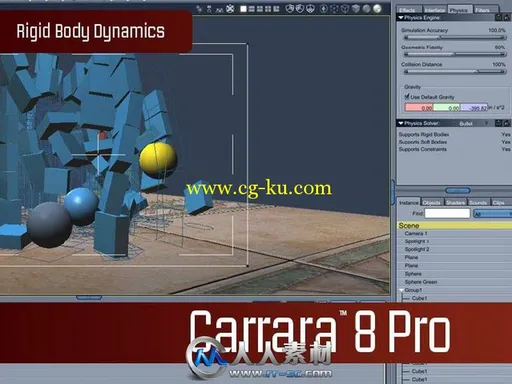Image resolution: width=512 pixels, height=384 pixels.
Task: Click the blue pill handle above Instance tabs
Action: 458,191
